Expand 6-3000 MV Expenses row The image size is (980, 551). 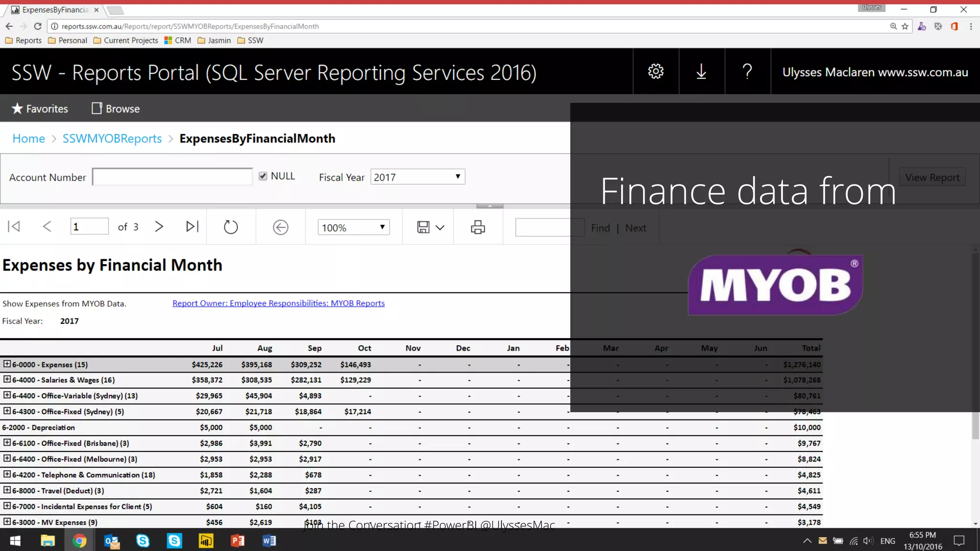coord(7,521)
